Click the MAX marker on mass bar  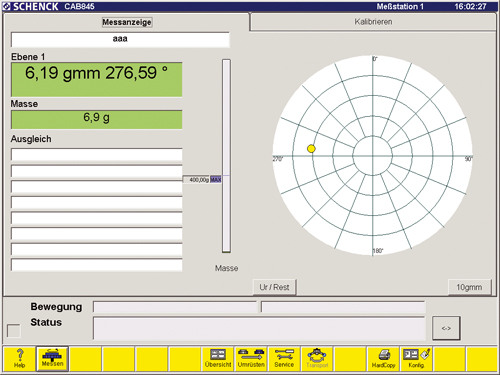click(x=216, y=180)
